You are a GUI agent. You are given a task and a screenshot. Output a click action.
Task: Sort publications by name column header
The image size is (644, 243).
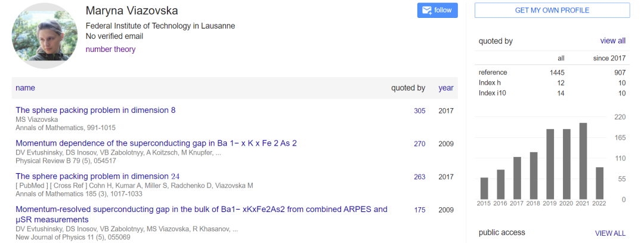[x=25, y=88]
